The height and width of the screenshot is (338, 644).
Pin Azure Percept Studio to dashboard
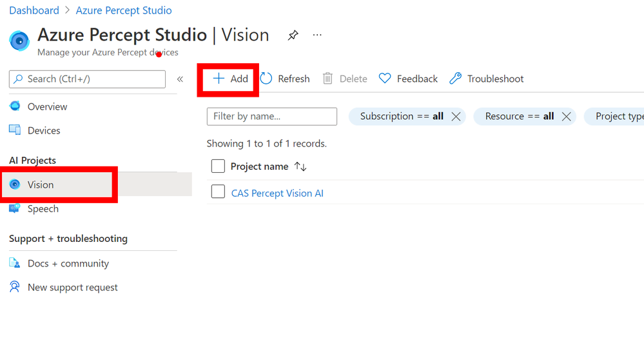tap(293, 35)
